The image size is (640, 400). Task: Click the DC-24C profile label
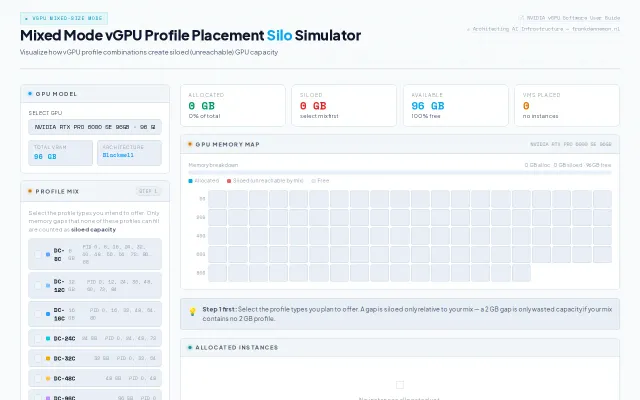[64, 338]
